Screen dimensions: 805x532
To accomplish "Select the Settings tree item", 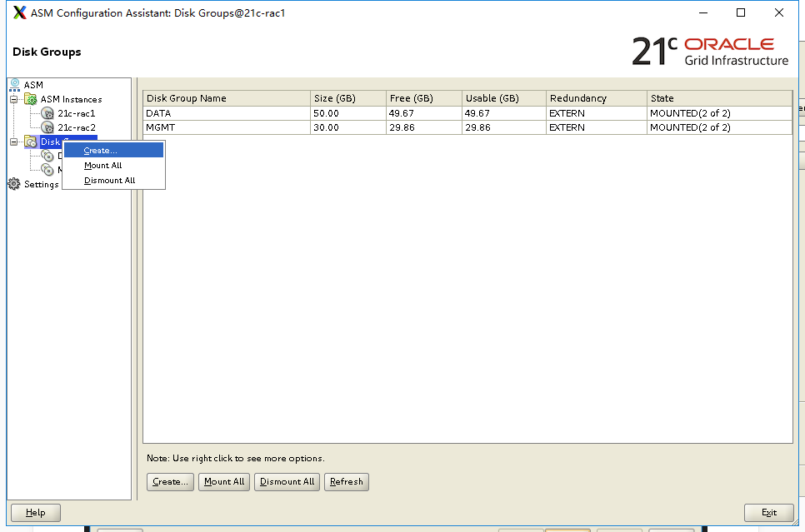I will click(42, 184).
